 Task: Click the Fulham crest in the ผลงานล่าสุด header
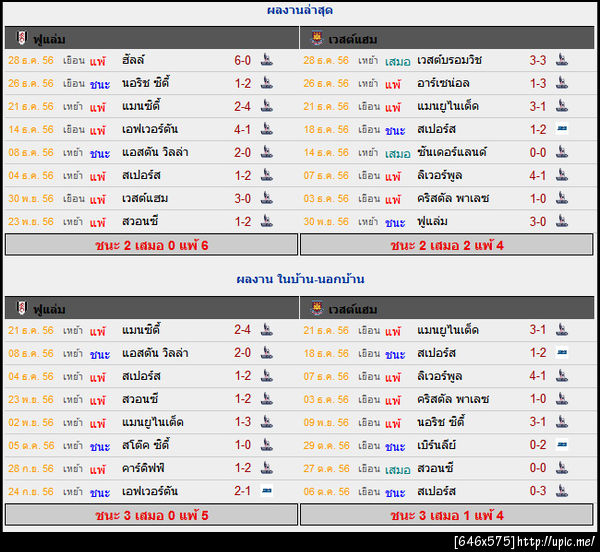coord(21,38)
